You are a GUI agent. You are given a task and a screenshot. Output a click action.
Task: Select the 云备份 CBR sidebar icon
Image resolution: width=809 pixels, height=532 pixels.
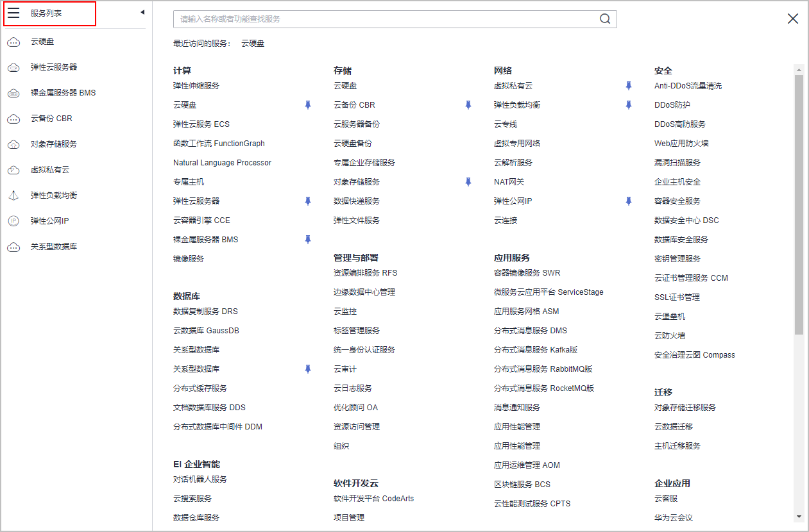(14, 118)
